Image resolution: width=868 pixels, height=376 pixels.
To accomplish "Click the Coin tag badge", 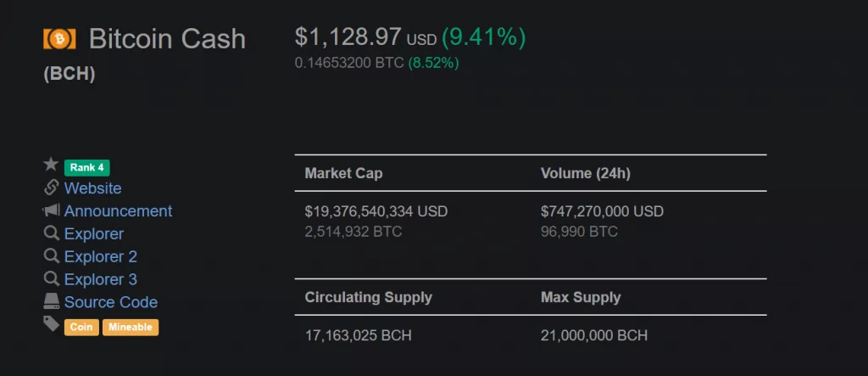I will click(81, 328).
